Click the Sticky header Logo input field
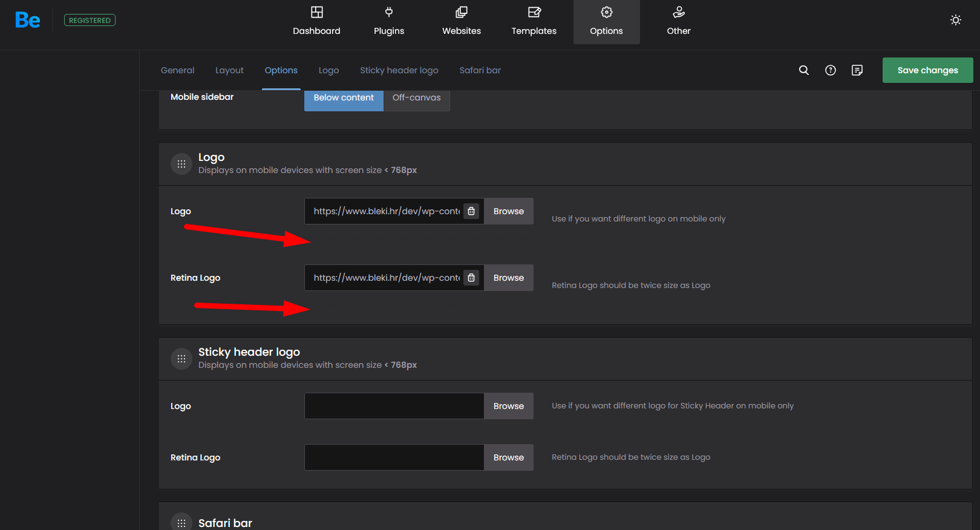980x530 pixels. point(394,406)
